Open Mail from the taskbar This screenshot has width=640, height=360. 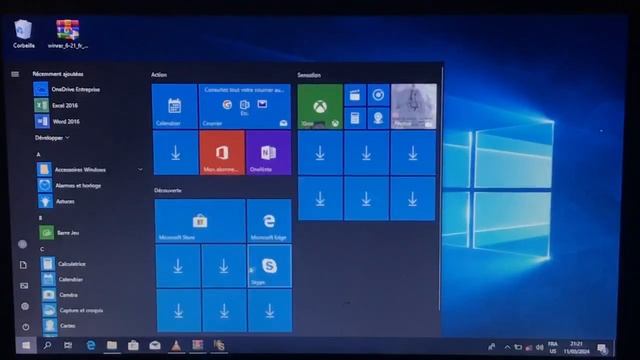click(155, 346)
